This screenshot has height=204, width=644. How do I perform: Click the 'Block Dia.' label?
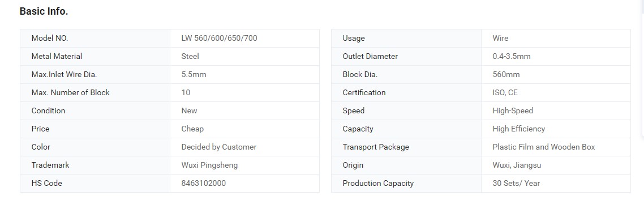[360, 74]
